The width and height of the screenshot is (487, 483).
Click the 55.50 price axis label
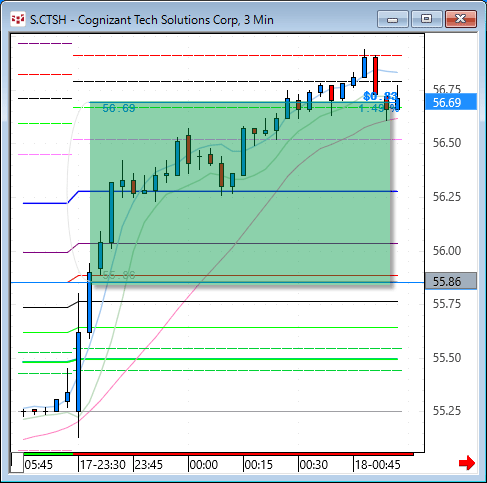(447, 358)
